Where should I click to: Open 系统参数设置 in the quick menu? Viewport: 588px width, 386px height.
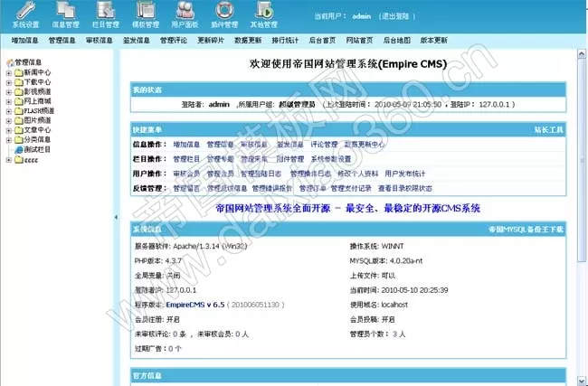[x=331, y=159]
